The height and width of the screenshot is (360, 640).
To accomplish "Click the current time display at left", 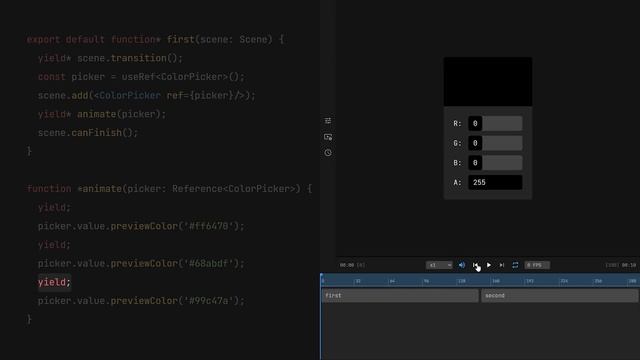I will [352, 265].
